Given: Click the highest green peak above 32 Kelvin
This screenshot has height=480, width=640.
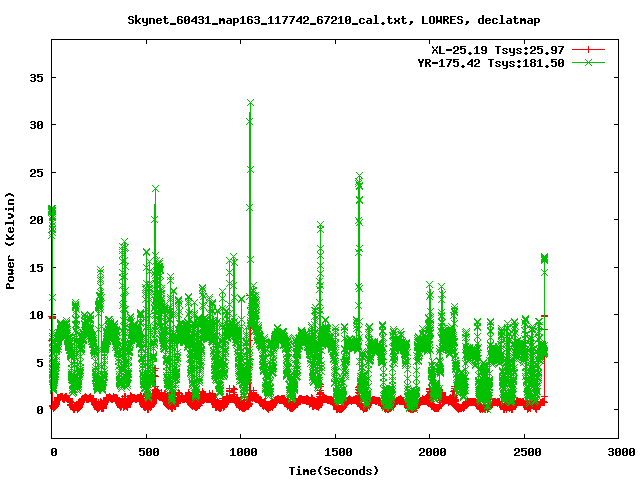Looking at the screenshot, I should pyautogui.click(x=250, y=102).
